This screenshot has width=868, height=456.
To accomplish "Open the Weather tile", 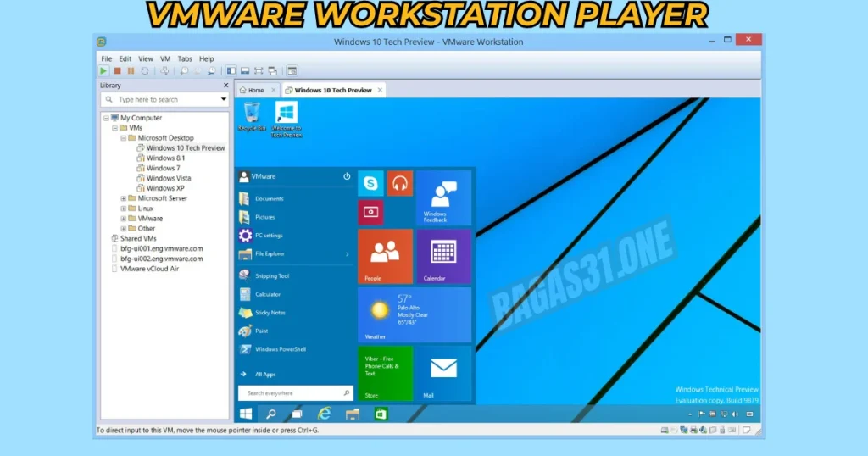I will click(x=415, y=314).
